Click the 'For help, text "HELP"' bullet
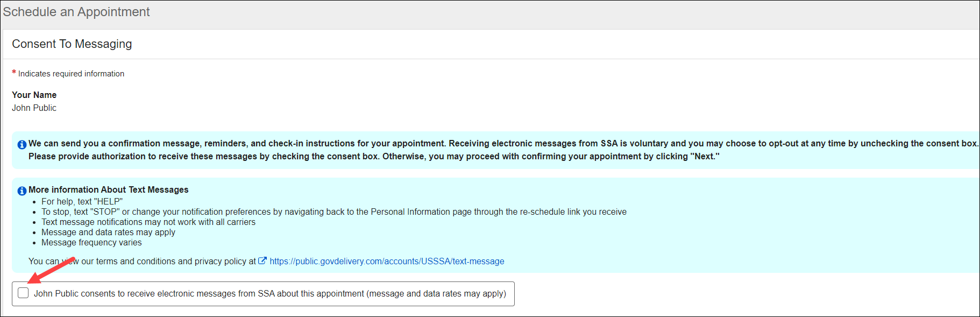The image size is (980, 317). click(x=82, y=201)
